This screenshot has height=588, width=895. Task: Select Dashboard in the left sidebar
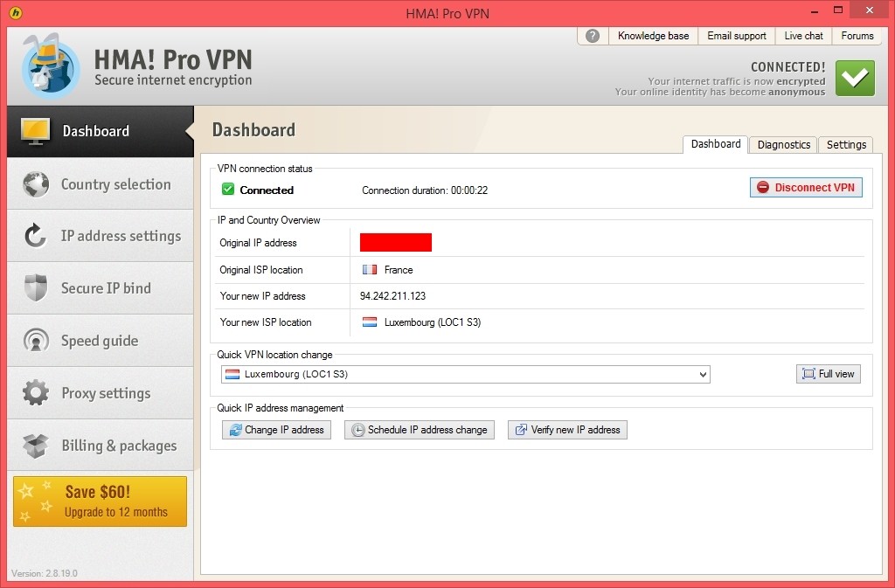tap(101, 131)
